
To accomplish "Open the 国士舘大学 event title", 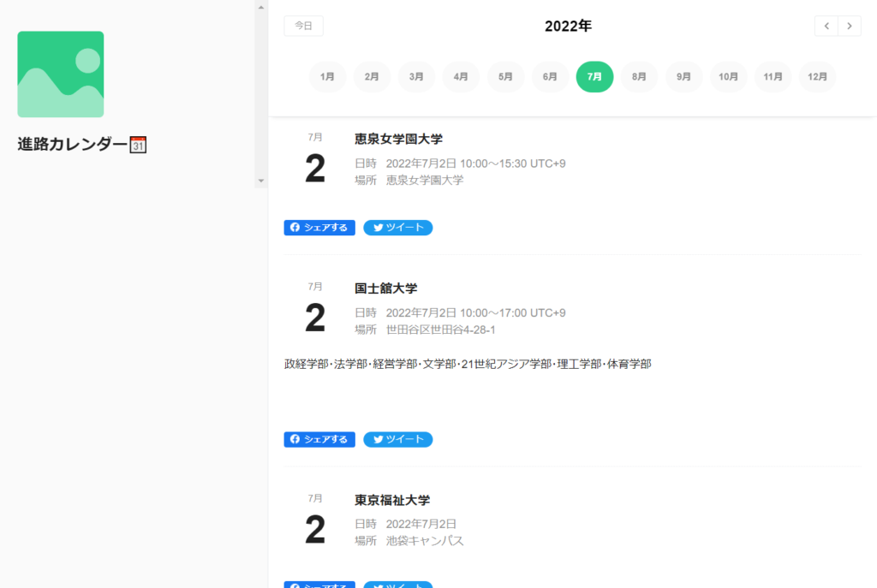I will click(386, 288).
